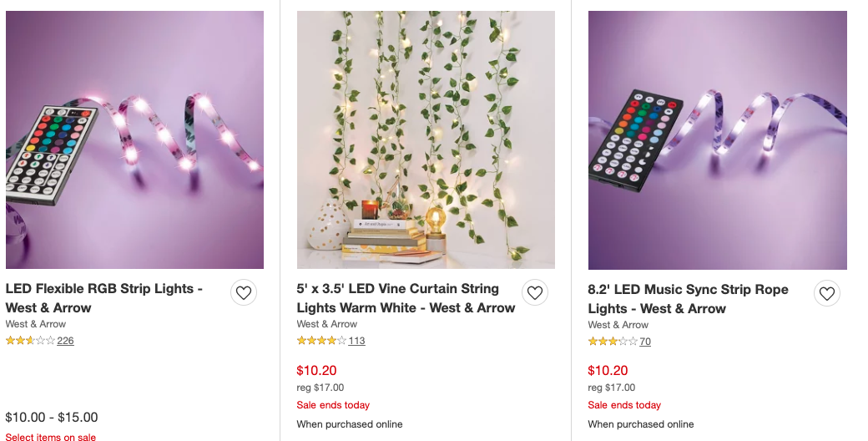Viewport: 868px width, 441px height.
Task: Open 8.2' LED Music Sync Strip title link
Action: [688, 299]
